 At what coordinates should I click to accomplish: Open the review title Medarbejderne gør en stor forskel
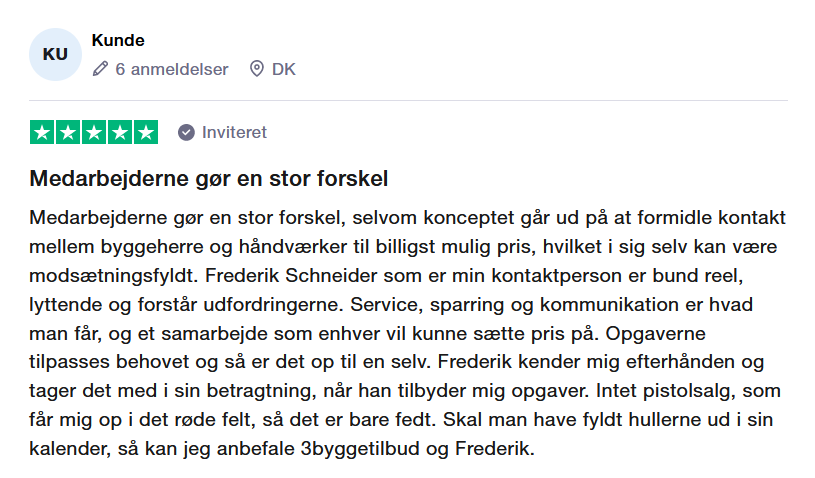point(209,180)
